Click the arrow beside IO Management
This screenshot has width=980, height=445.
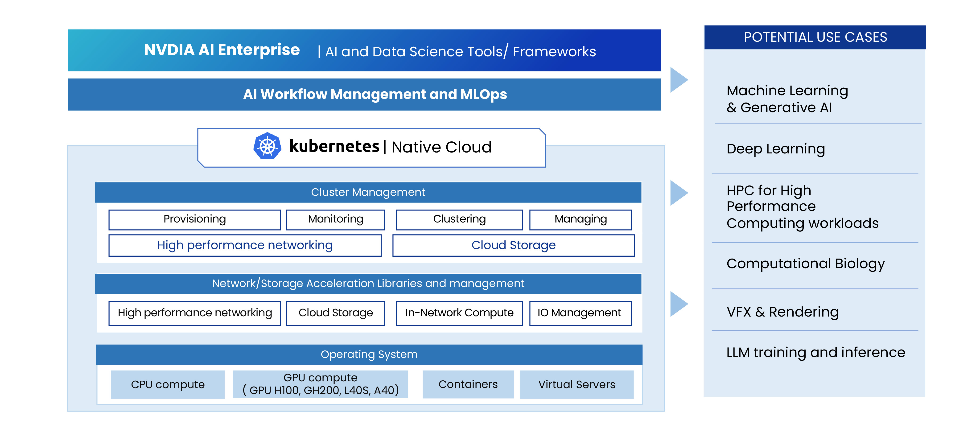[678, 304]
